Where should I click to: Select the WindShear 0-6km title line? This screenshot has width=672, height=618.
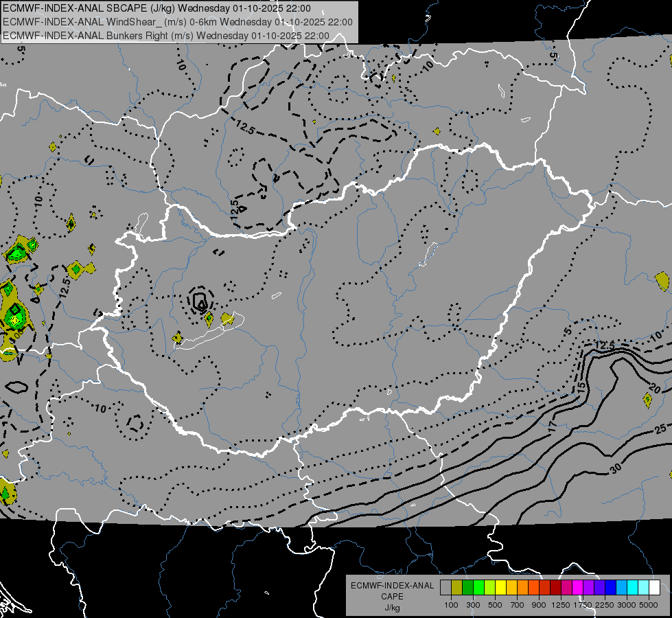click(177, 22)
